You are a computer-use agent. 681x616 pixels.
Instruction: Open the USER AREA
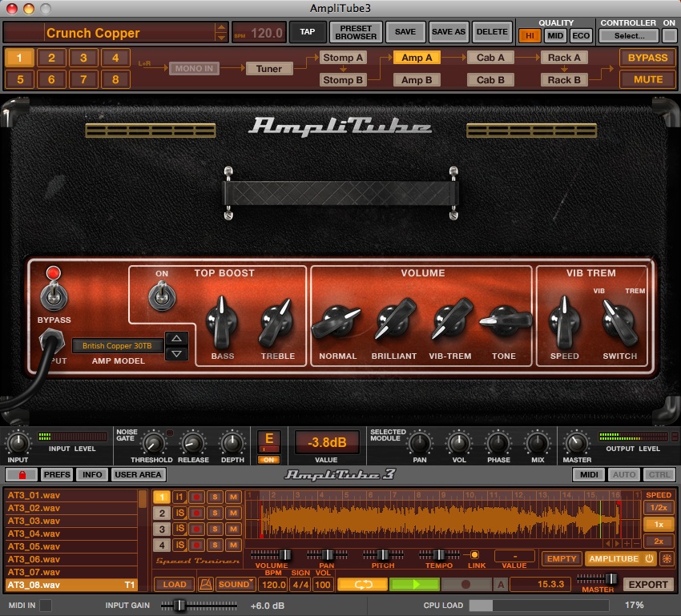click(x=138, y=474)
